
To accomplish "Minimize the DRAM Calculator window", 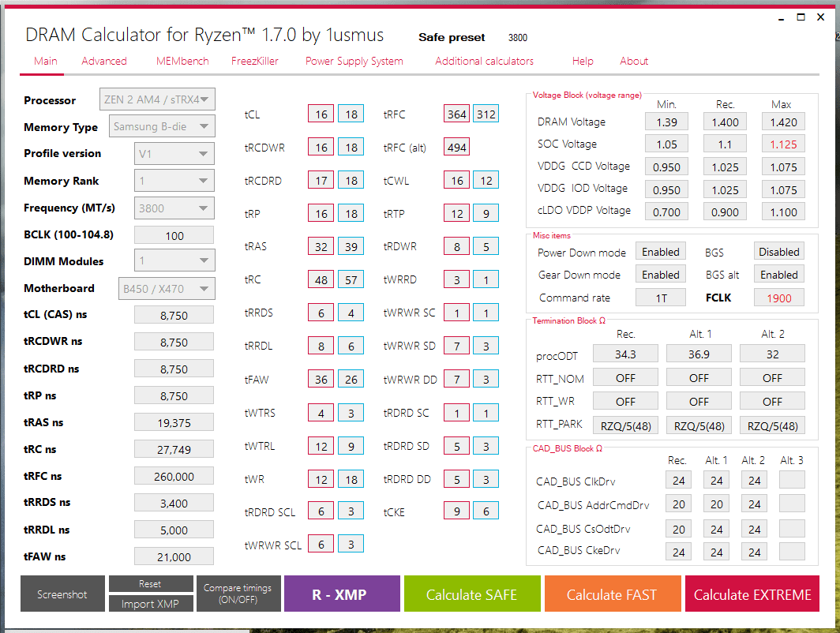I will coord(781,17).
